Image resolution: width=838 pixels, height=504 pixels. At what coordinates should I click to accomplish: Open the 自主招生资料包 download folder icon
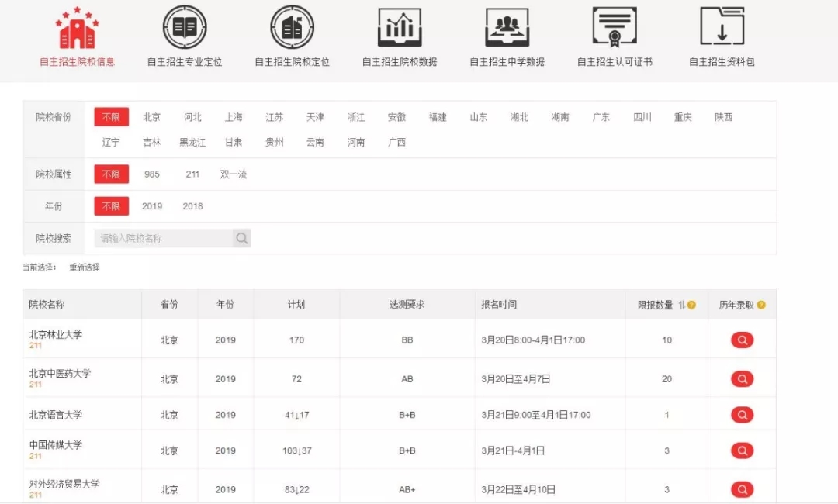722,28
